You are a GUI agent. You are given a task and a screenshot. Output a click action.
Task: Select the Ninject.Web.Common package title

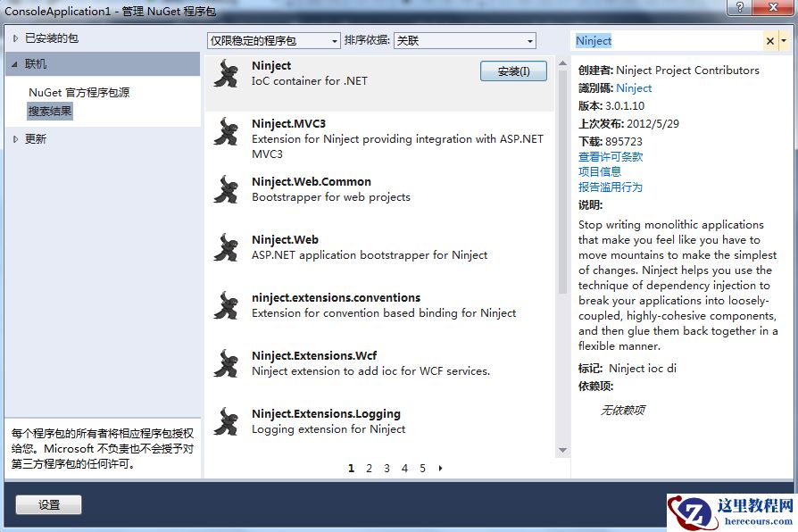(312, 182)
